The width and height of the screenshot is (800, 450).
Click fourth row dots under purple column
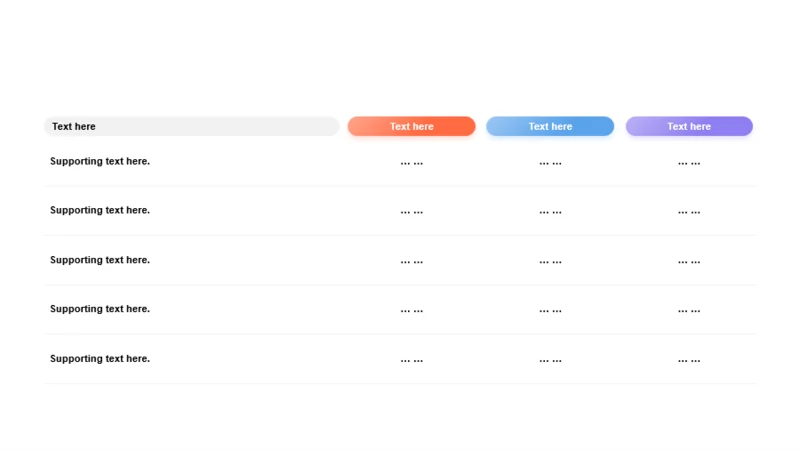click(x=689, y=311)
